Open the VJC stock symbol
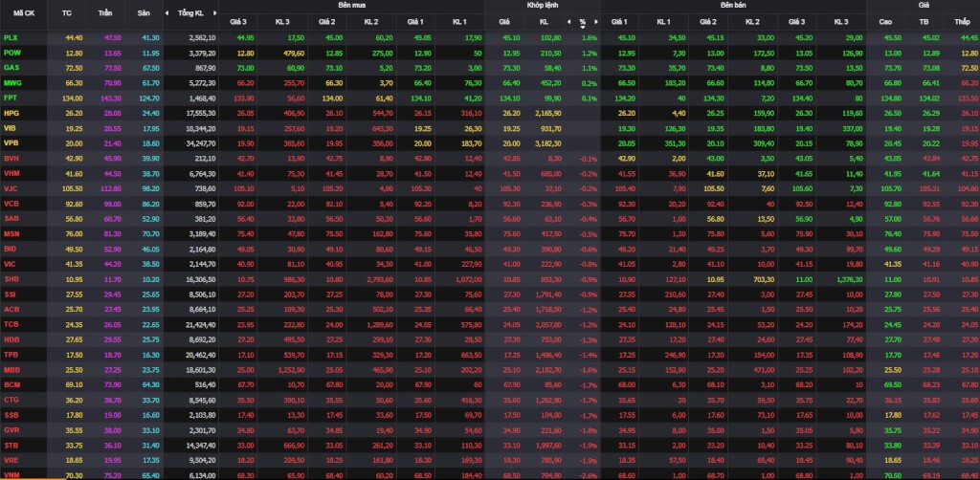 click(10, 188)
